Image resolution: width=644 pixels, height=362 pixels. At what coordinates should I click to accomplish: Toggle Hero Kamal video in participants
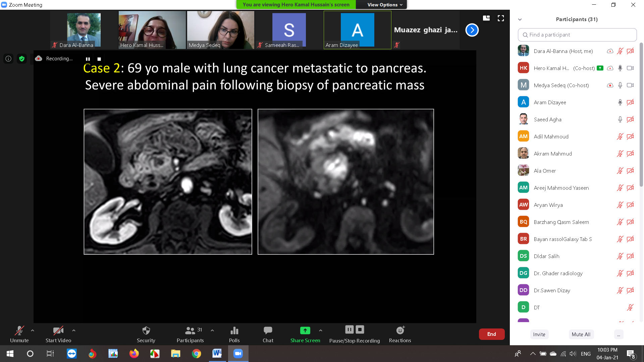click(x=630, y=68)
